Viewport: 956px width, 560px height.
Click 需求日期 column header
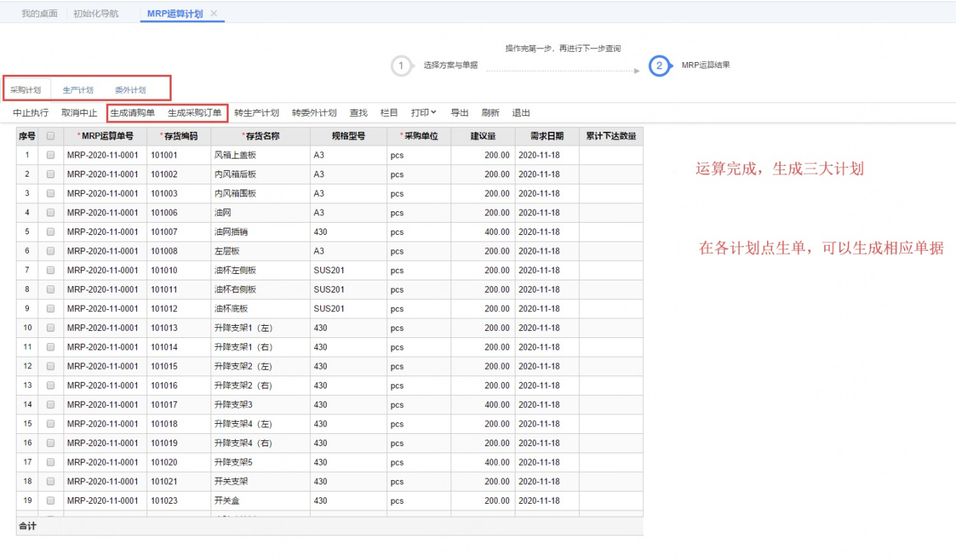pyautogui.click(x=546, y=135)
